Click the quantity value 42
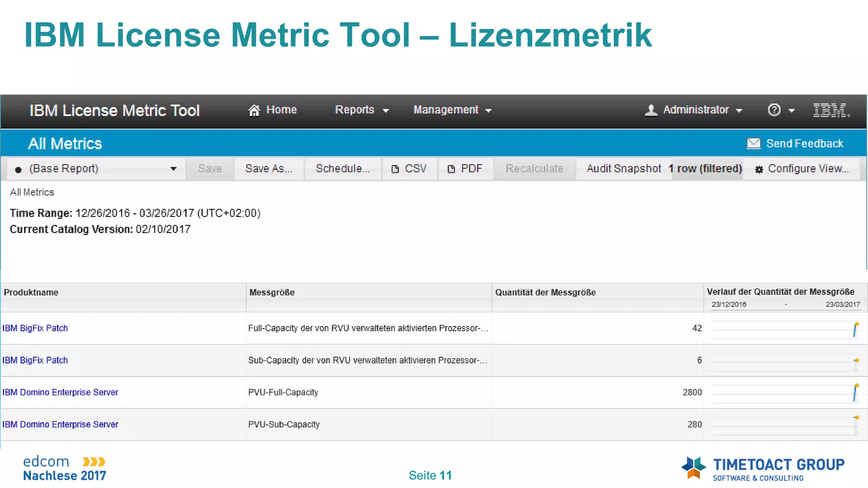This screenshot has height=488, width=868. (x=697, y=328)
